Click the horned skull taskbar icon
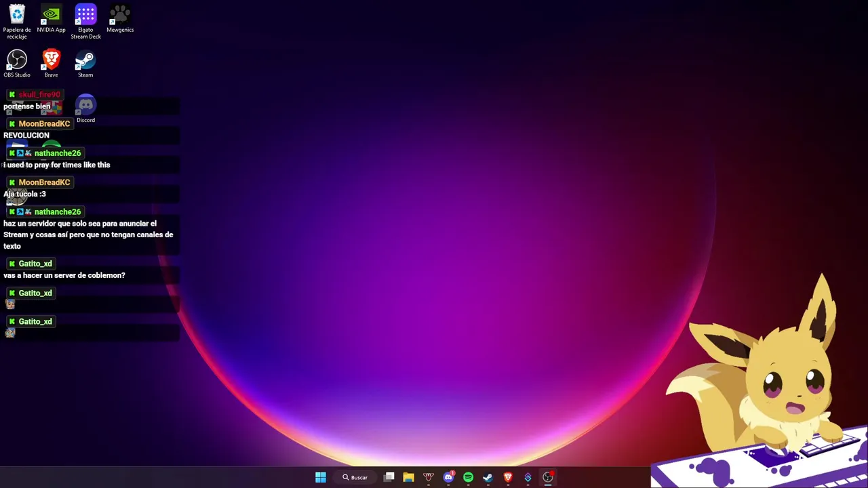 [x=429, y=477]
